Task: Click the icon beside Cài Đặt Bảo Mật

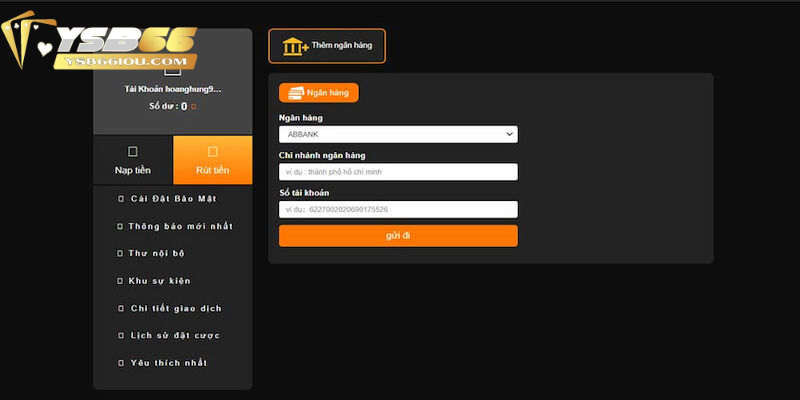Action: point(121,198)
